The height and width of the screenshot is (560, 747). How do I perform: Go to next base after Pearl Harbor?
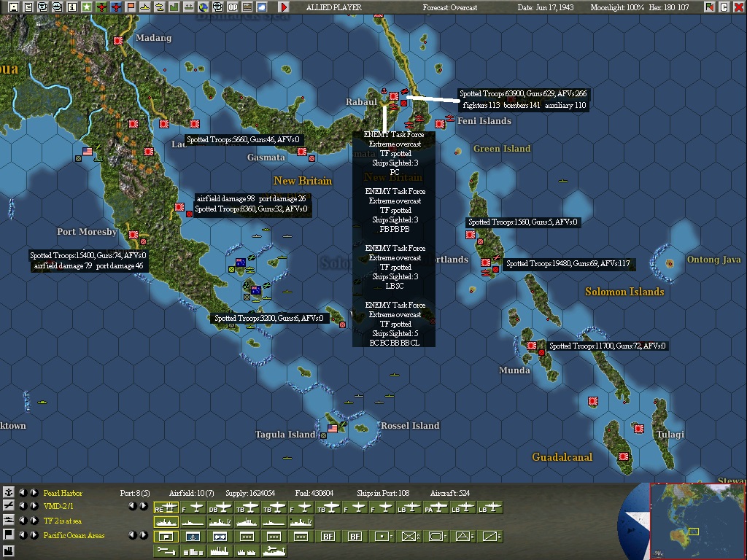click(34, 493)
